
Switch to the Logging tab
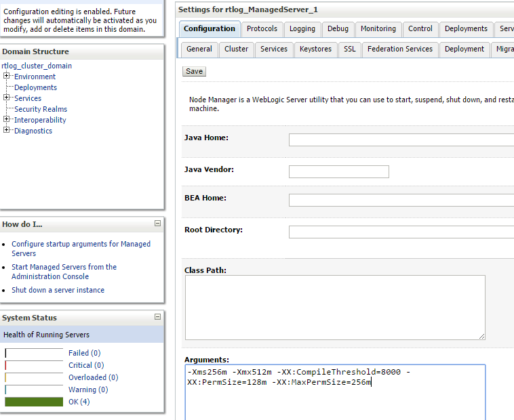tap(302, 29)
